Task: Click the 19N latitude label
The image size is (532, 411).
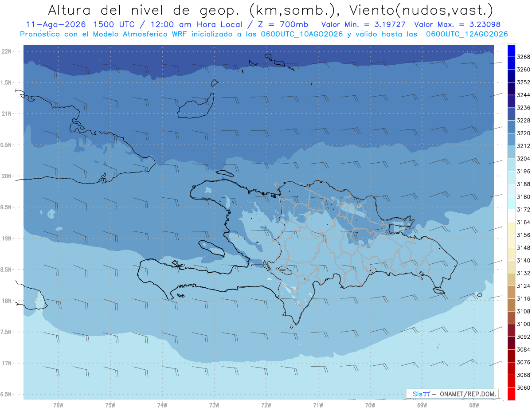Action: pos(8,239)
